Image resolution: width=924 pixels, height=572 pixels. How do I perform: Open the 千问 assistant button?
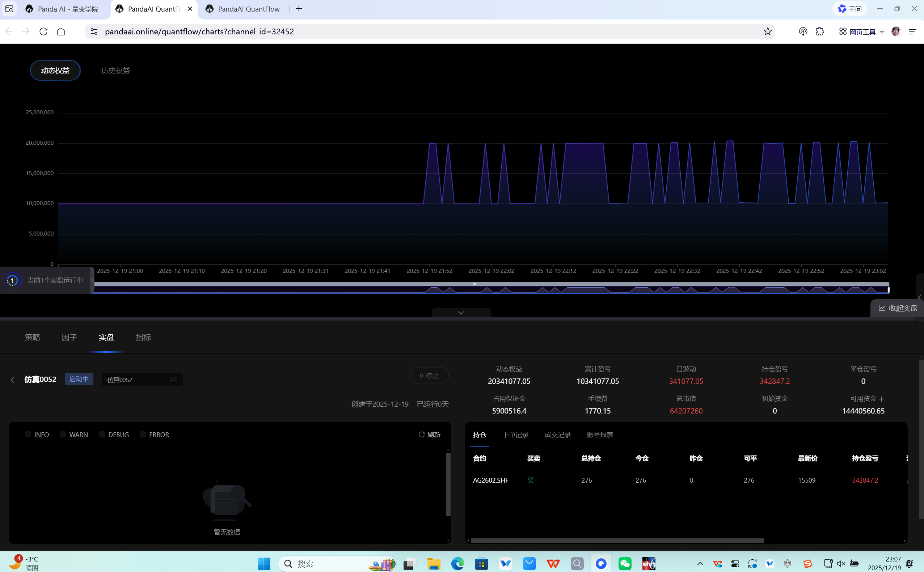(849, 9)
